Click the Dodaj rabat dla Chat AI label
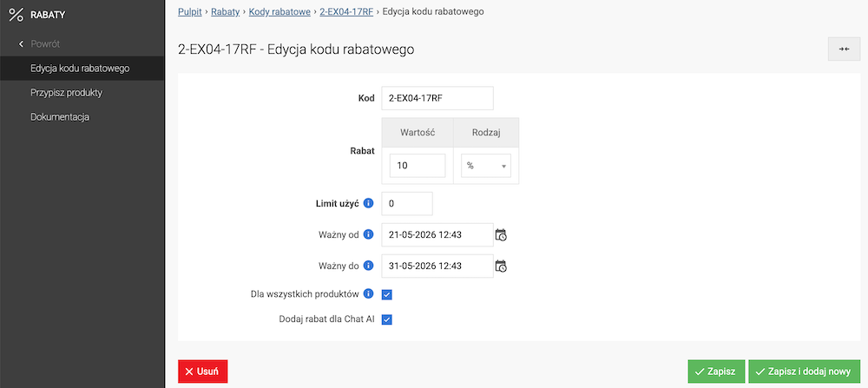This screenshot has height=388, width=868. (x=328, y=319)
